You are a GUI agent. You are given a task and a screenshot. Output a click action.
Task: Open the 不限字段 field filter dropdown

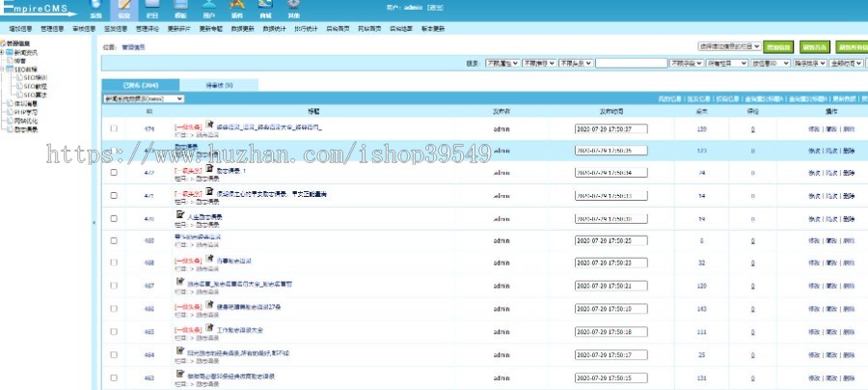[x=687, y=63]
